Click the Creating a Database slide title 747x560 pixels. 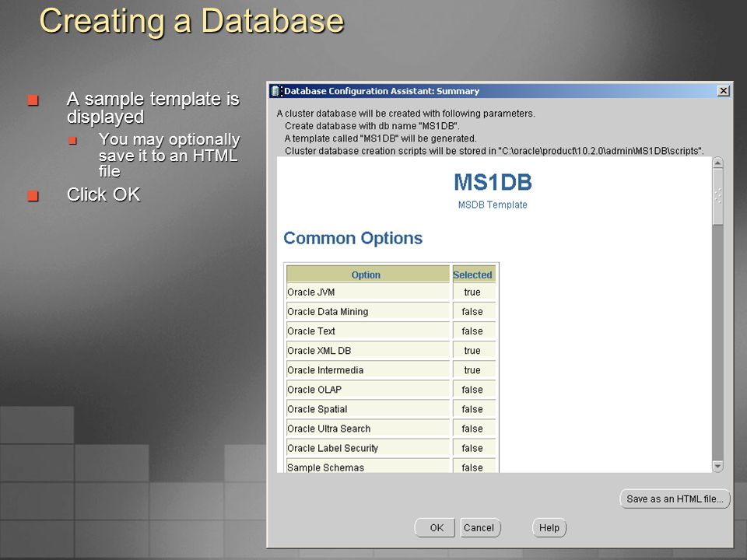191,21
